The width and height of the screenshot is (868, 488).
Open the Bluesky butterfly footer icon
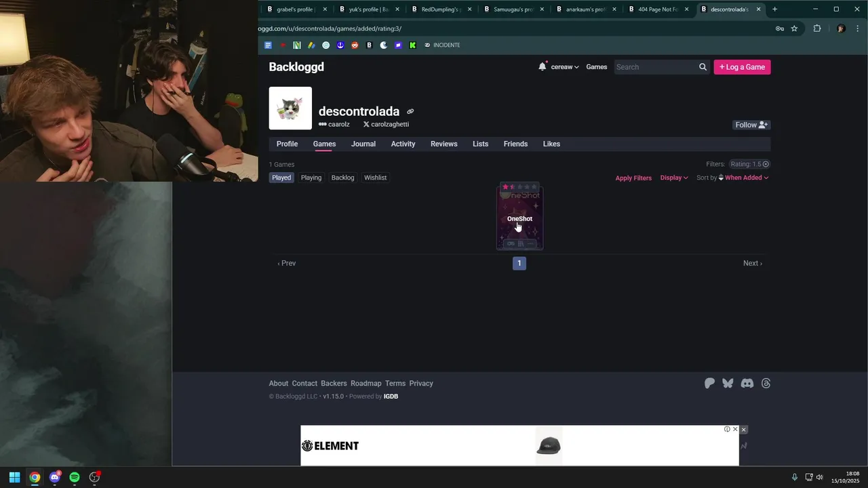point(728,384)
